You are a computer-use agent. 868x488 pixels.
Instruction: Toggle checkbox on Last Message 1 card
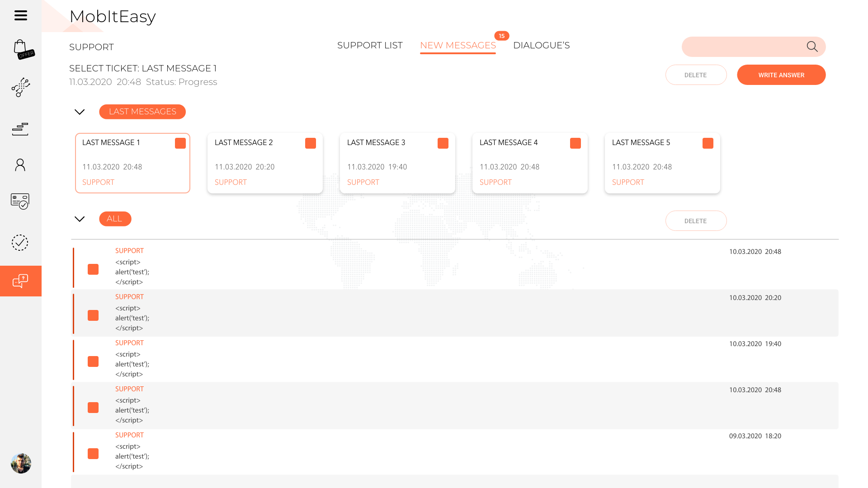(180, 143)
